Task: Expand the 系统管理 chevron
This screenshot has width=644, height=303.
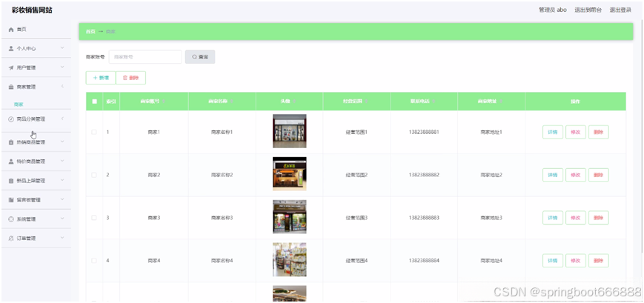Action: coord(62,219)
